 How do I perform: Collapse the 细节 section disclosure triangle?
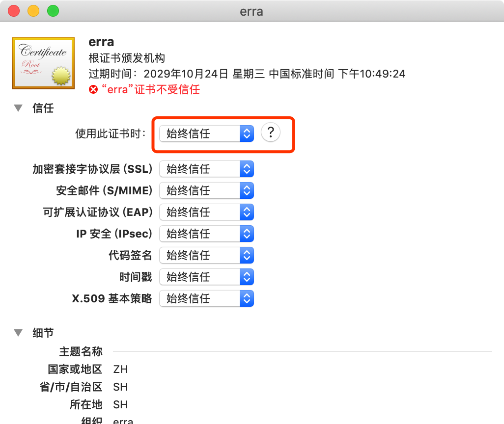19,333
